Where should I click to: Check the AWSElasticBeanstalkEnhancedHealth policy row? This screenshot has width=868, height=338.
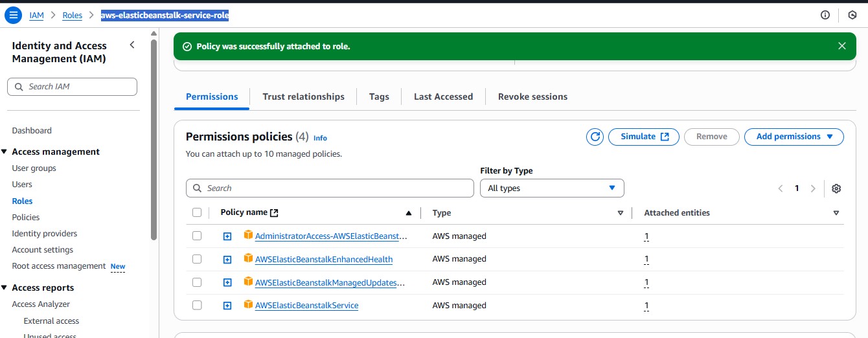[x=197, y=259]
